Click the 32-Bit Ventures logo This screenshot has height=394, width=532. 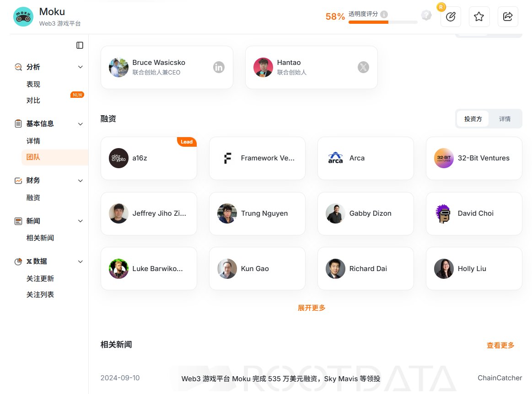pos(444,158)
